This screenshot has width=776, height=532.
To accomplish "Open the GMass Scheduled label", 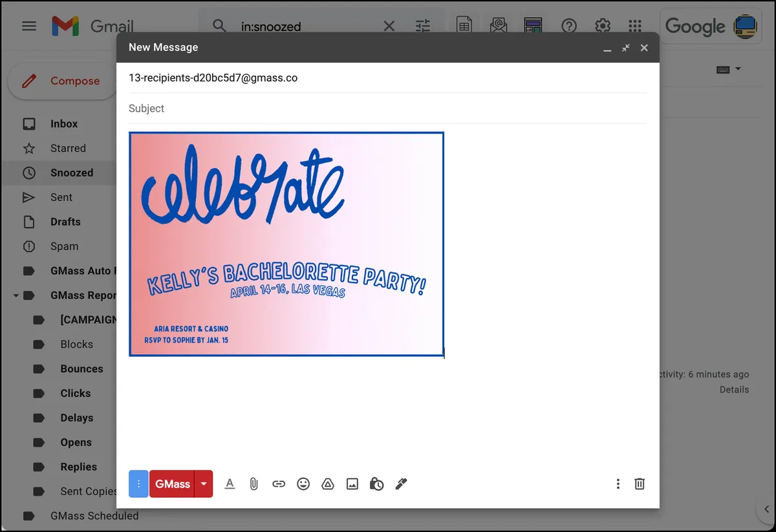I will 94,516.
